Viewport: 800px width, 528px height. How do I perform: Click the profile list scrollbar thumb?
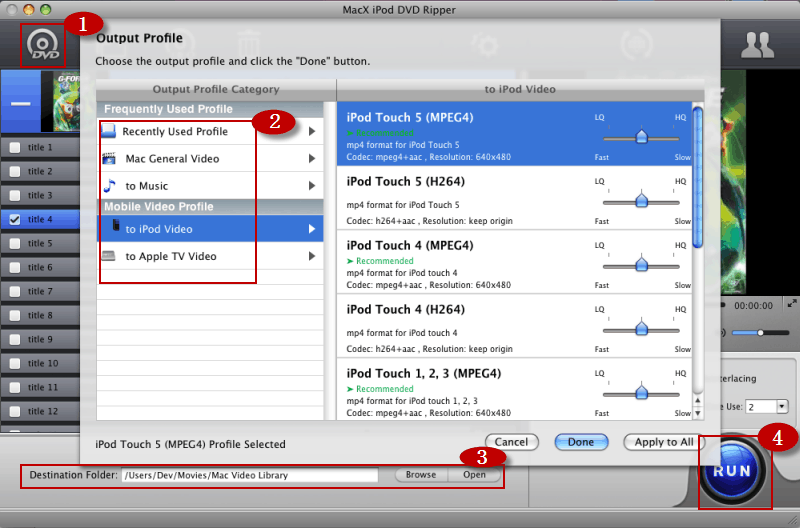[x=697, y=176]
